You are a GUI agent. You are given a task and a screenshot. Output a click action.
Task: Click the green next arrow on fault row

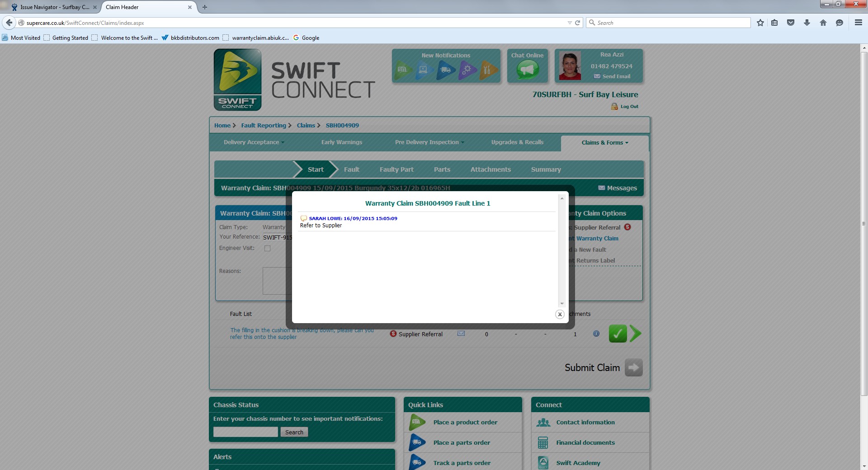(635, 334)
